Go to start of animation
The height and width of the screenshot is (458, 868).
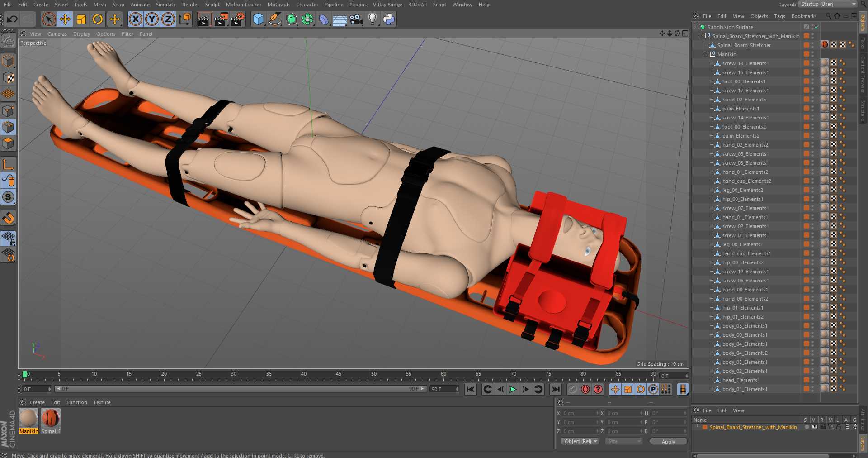471,389
